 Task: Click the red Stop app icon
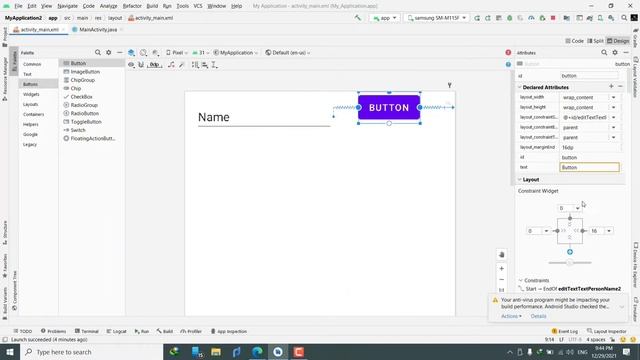tap(553, 18)
